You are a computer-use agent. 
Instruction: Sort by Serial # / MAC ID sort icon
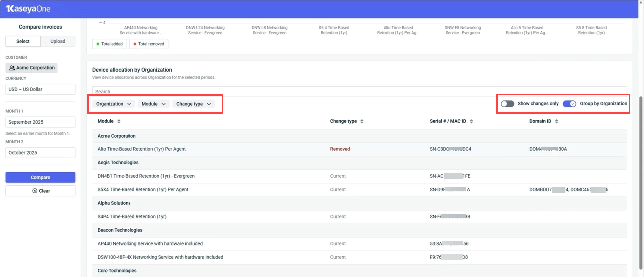click(471, 121)
